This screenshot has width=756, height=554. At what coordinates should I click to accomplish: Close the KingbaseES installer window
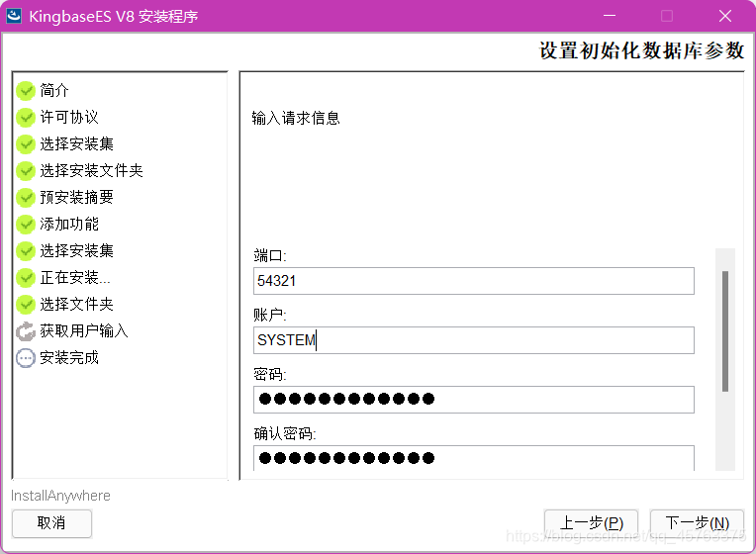pyautogui.click(x=724, y=16)
